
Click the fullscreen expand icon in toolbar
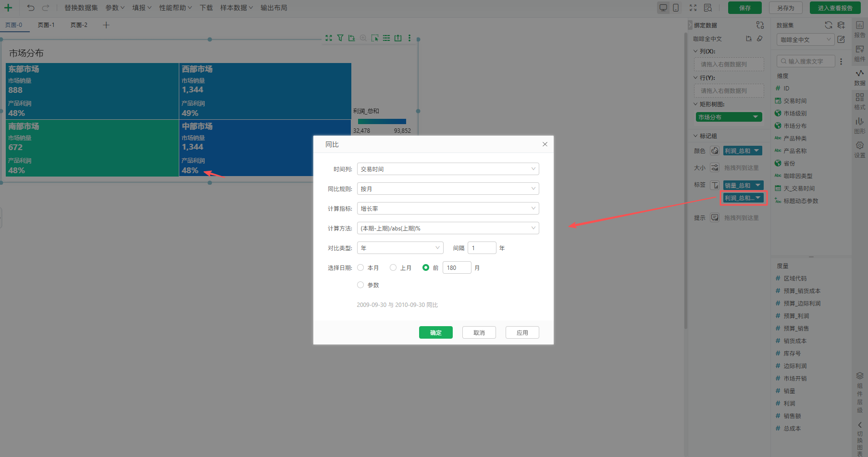click(x=693, y=8)
